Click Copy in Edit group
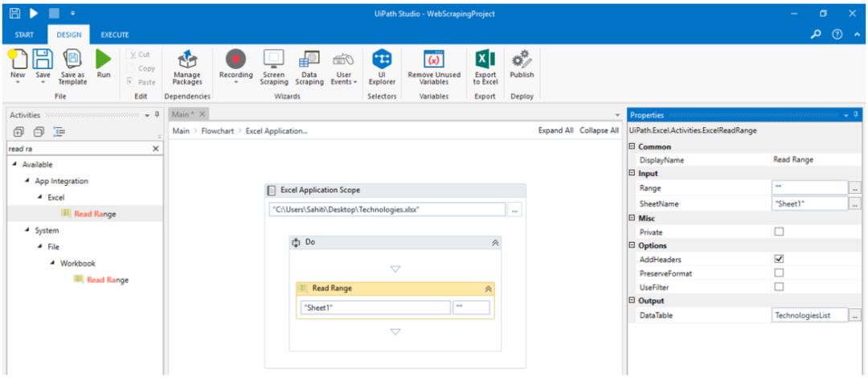The width and height of the screenshot is (868, 378). pos(141,68)
